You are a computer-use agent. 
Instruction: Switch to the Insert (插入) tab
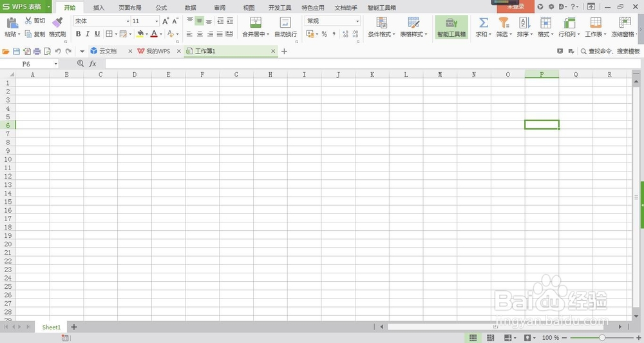pyautogui.click(x=99, y=7)
